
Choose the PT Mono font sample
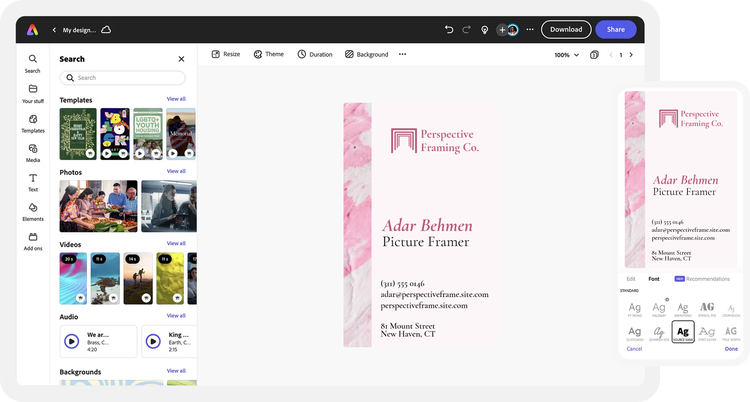[635, 309]
